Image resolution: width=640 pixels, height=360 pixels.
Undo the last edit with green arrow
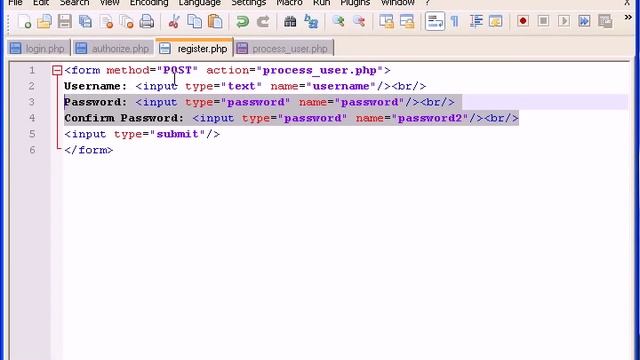[242, 21]
